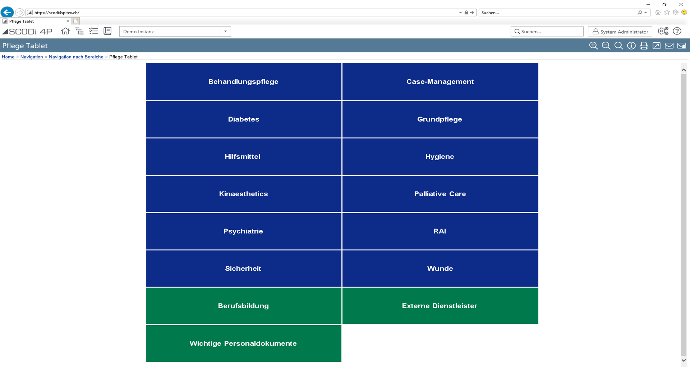Click the first magnifier zoom icon
The height and width of the screenshot is (370, 690).
[593, 46]
